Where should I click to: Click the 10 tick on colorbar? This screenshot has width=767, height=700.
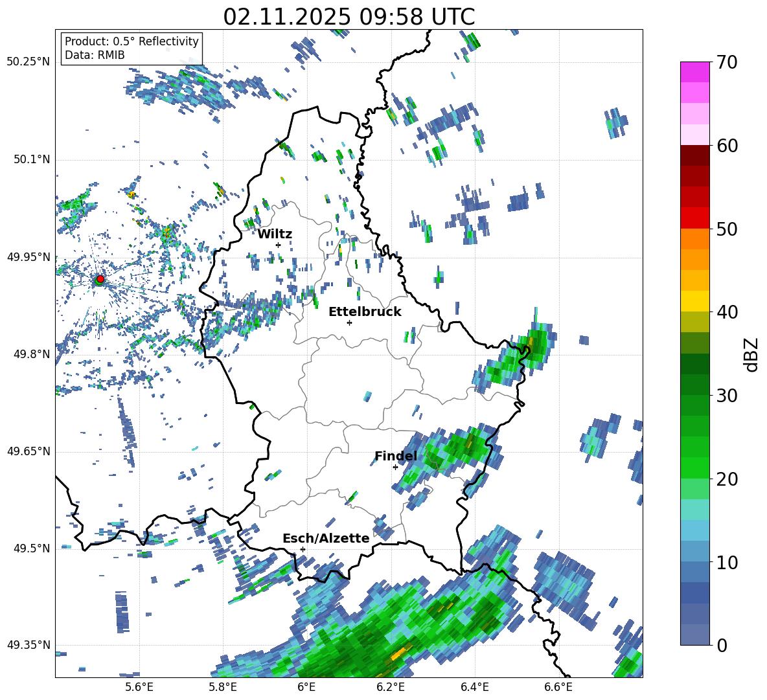(x=727, y=563)
